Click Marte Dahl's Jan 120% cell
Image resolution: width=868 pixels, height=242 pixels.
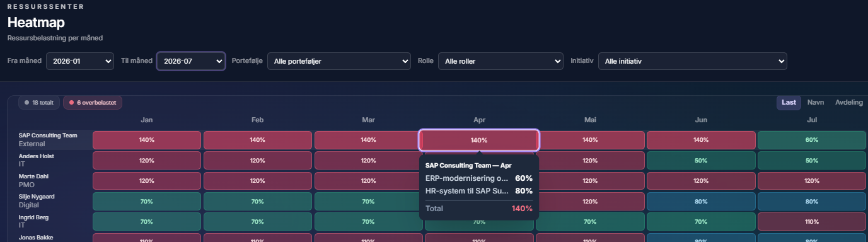[x=147, y=180]
